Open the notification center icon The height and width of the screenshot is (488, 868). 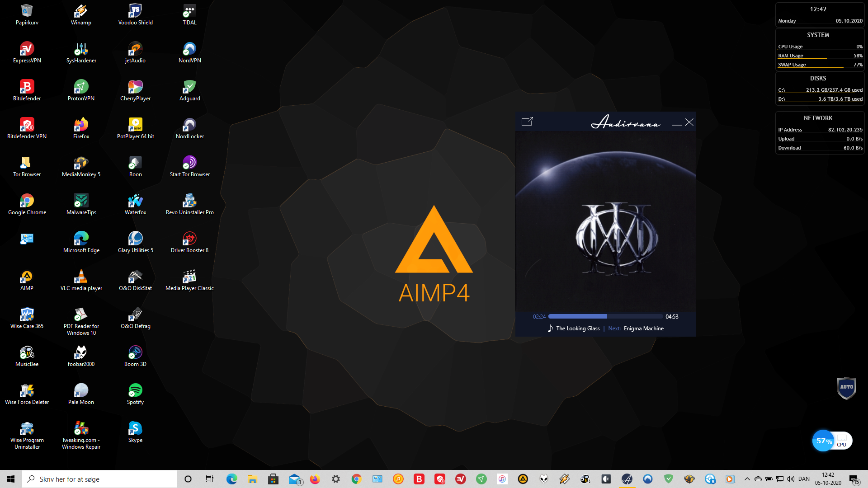coord(854,479)
